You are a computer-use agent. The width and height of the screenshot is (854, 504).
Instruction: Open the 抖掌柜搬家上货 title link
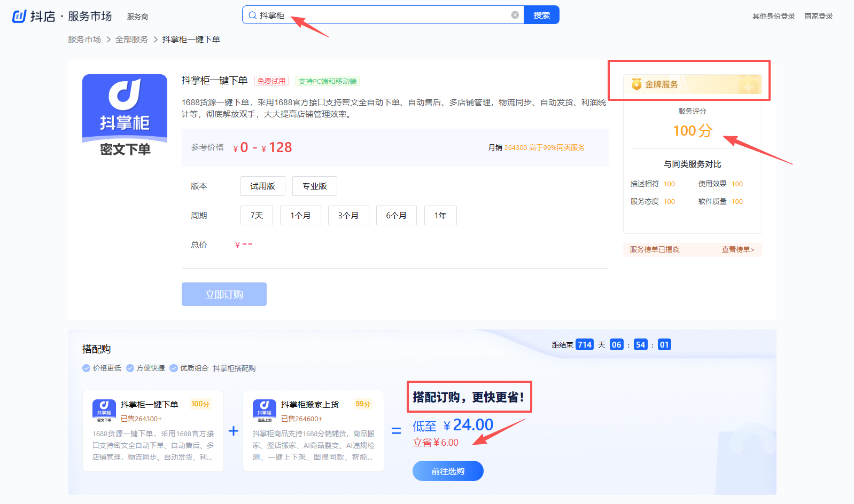pos(310,404)
